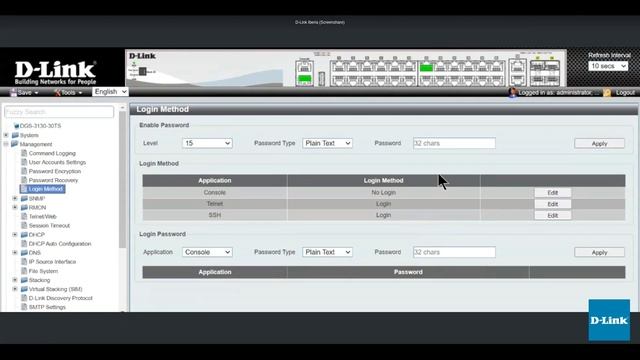640x360 pixels.
Task: Click the green active port on switch panel
Action: [x=426, y=68]
